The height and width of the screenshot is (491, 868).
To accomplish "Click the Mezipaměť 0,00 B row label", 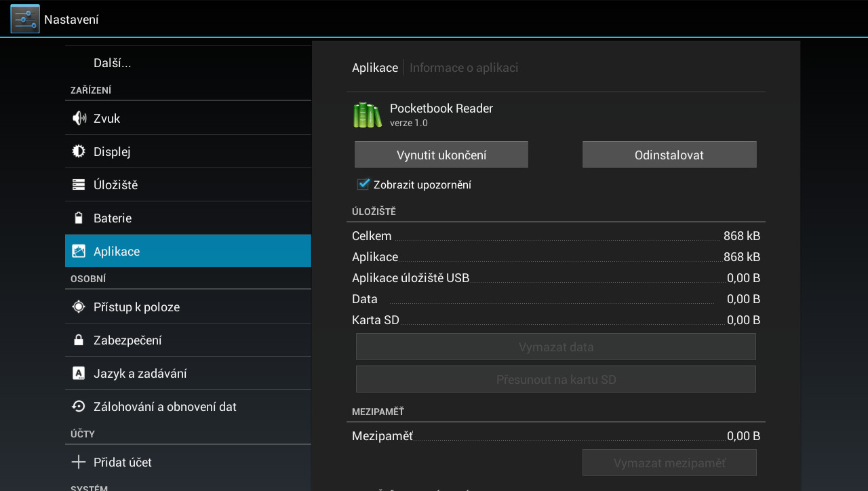I will pyautogui.click(x=382, y=436).
